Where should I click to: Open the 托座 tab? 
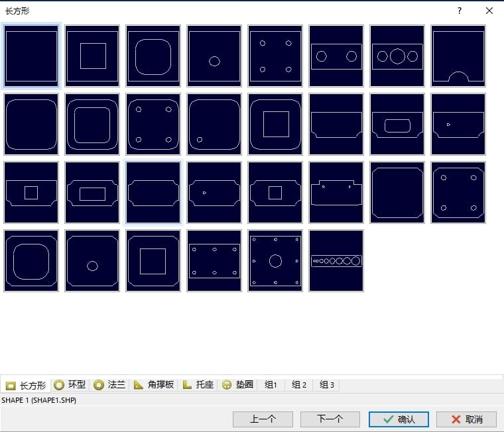[x=198, y=385]
